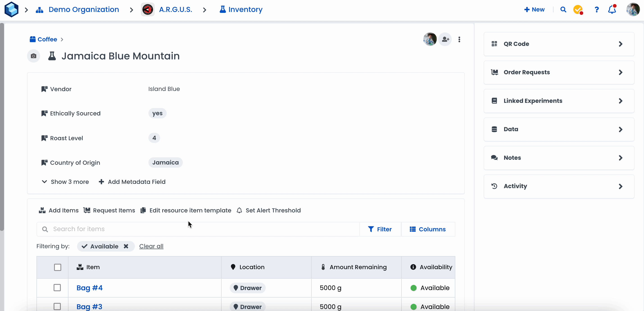Tick the select-all items checkbox
Viewport: 644px width, 311px height.
[57, 267]
